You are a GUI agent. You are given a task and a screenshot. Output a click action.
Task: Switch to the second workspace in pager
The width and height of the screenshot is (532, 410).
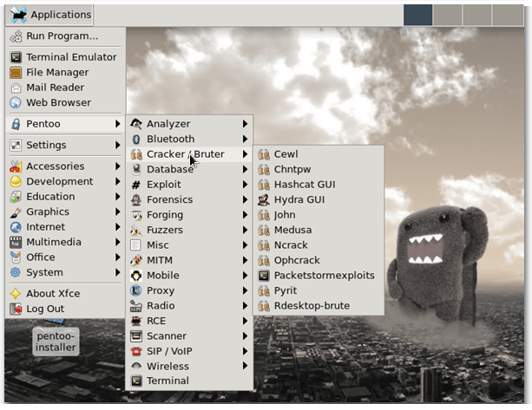(448, 15)
